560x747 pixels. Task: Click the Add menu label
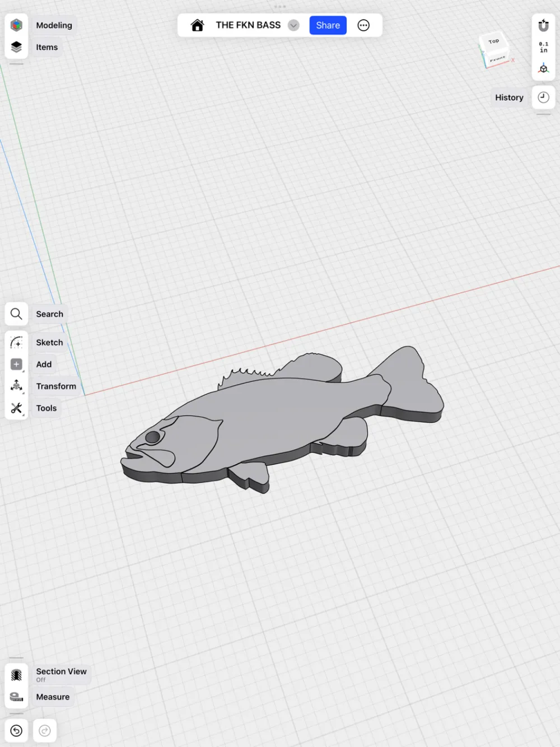pyautogui.click(x=44, y=364)
